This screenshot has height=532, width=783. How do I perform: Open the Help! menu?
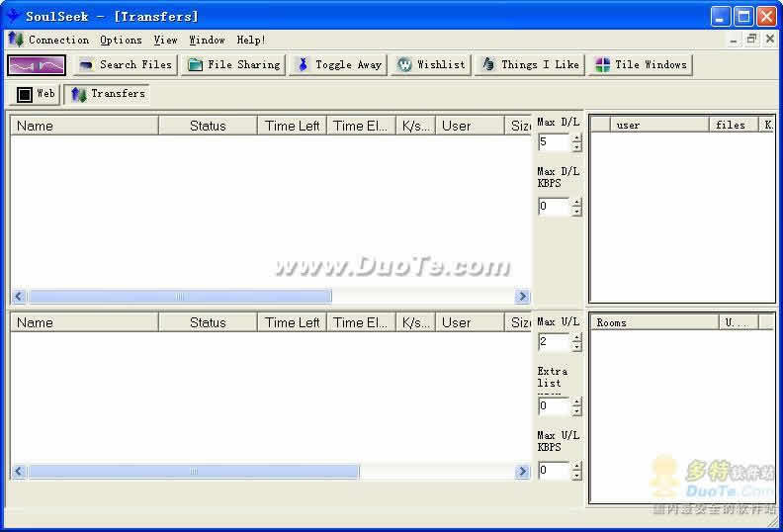click(251, 40)
